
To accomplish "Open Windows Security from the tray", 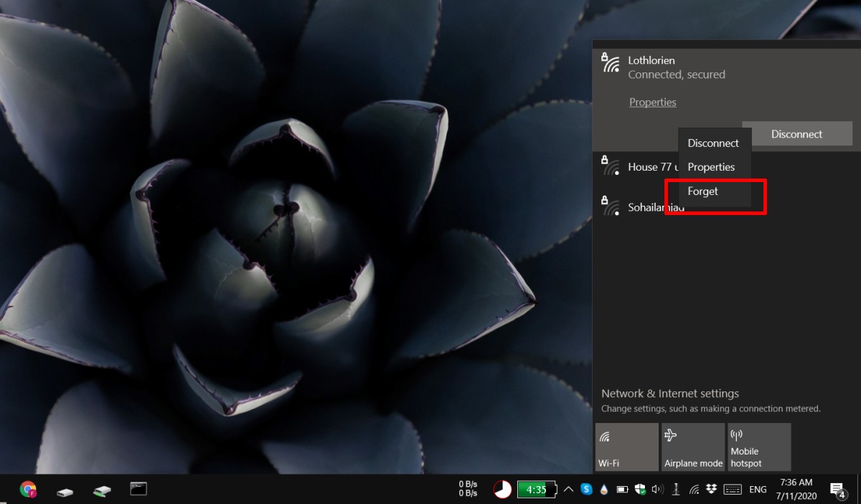I will pos(639,490).
